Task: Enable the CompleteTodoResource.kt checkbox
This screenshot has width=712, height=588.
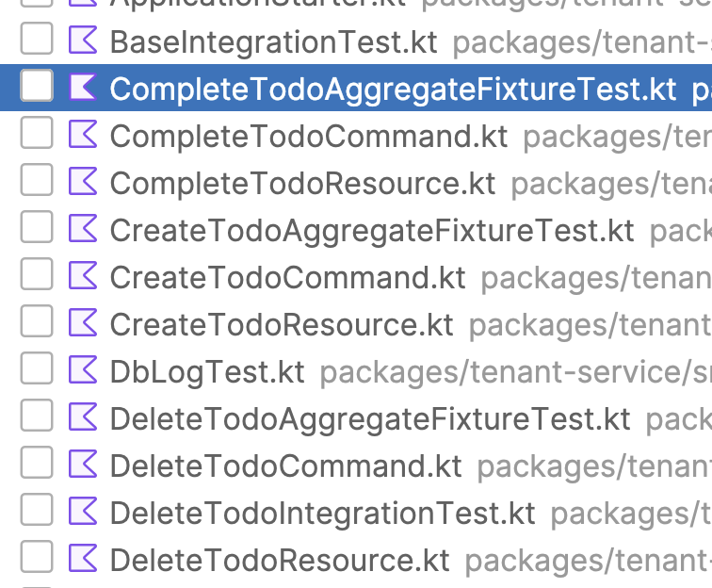Action: (37, 182)
